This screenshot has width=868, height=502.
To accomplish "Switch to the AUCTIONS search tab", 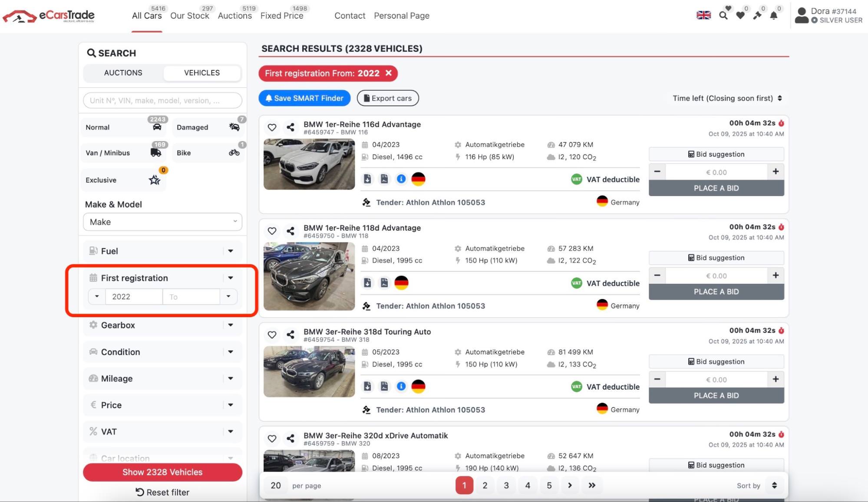I will click(x=123, y=73).
